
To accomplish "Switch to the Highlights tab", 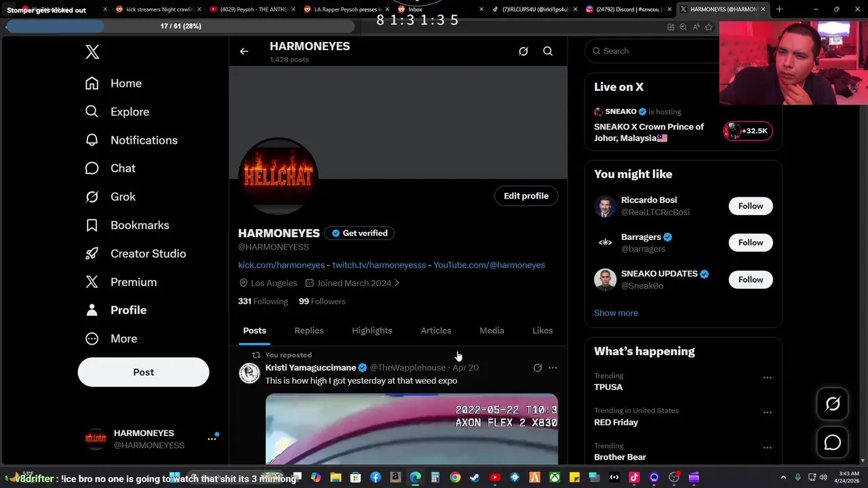I will click(x=372, y=331).
